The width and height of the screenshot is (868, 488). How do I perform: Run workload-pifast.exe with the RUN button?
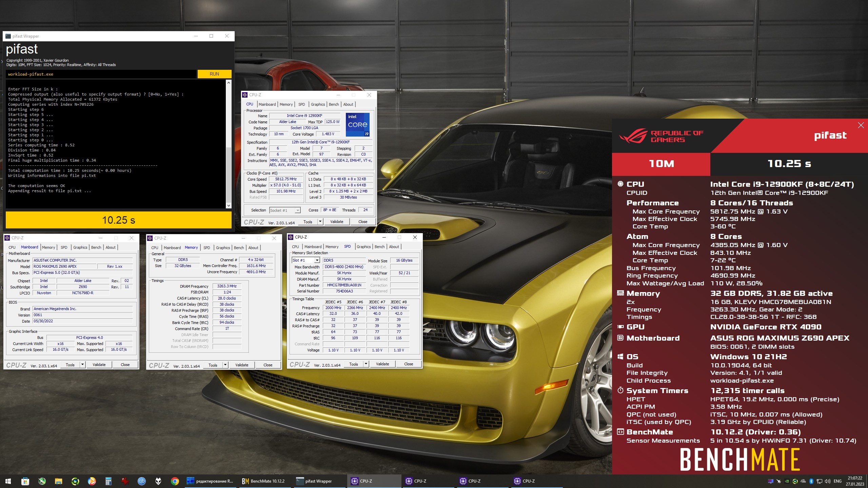coord(214,74)
